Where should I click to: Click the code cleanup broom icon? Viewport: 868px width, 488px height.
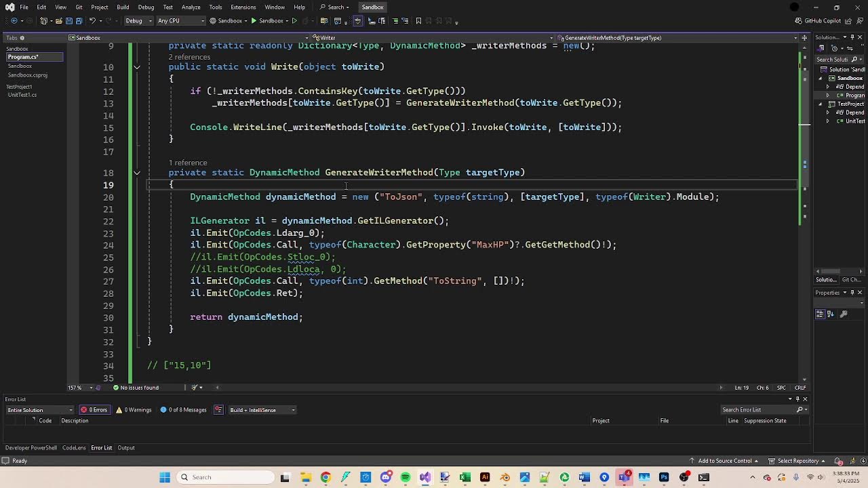point(195,388)
